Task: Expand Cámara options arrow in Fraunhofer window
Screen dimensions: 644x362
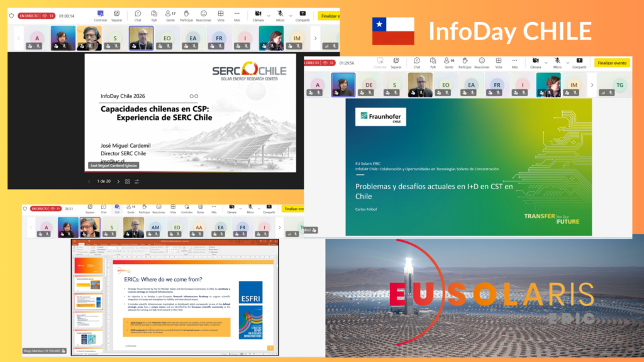Action: click(x=546, y=63)
